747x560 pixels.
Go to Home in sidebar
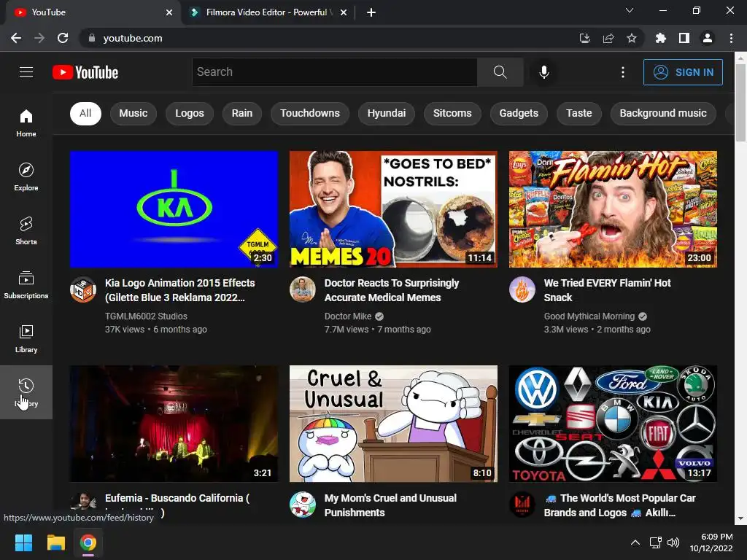coord(26,122)
